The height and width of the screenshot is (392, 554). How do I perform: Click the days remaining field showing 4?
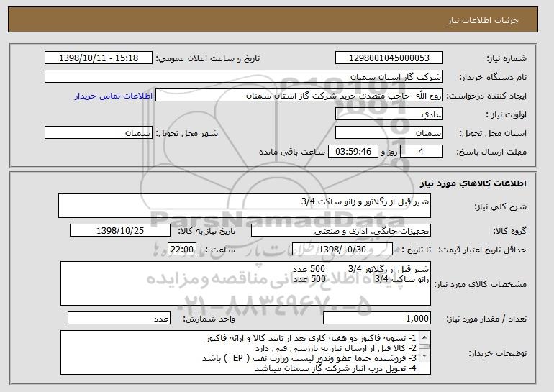click(x=421, y=152)
